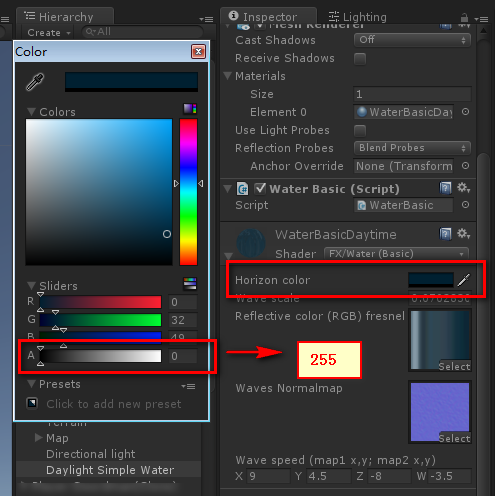This screenshot has width=495, height=496.
Task: Collapse the Water Basic (Script) component
Action: (228, 189)
